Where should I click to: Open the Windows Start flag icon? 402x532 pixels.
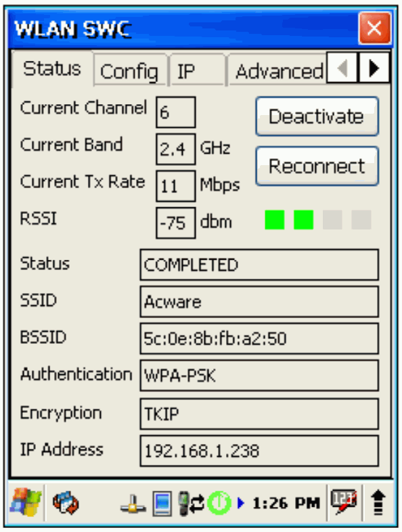coord(26,502)
